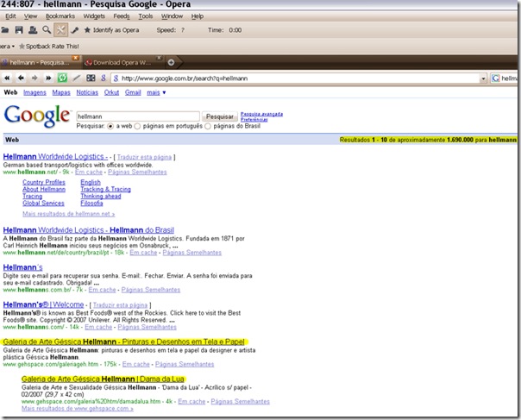
Task: Open the Feeds menu
Action: (x=122, y=16)
